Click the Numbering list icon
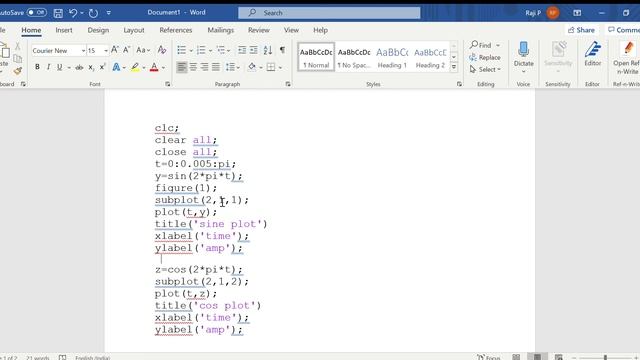The image size is (640, 360). coord(201,50)
